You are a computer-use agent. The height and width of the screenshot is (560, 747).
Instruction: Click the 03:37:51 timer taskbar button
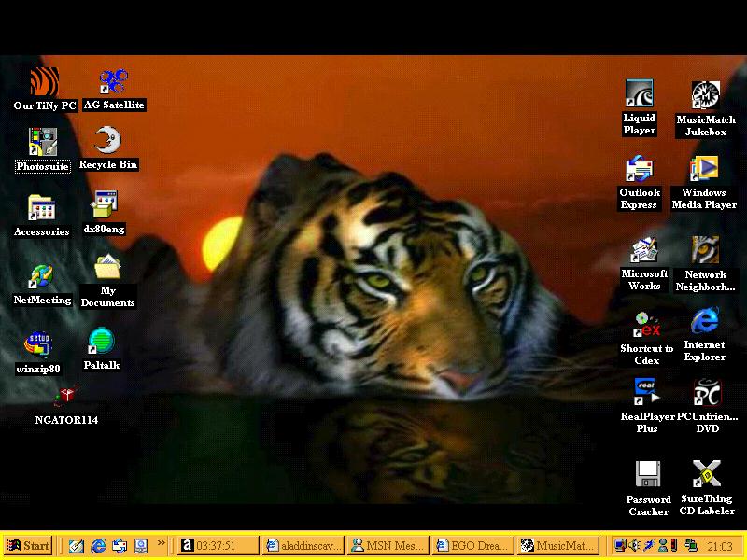point(218,546)
